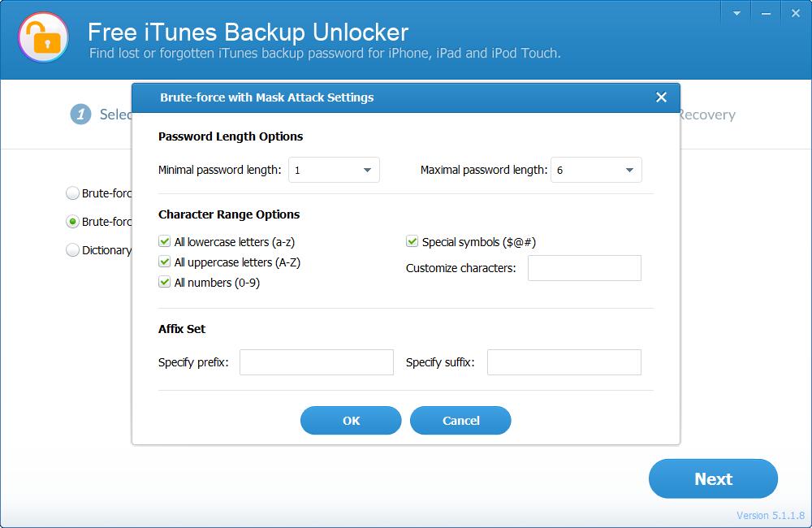Click the orange padlock app logo

tap(44, 37)
